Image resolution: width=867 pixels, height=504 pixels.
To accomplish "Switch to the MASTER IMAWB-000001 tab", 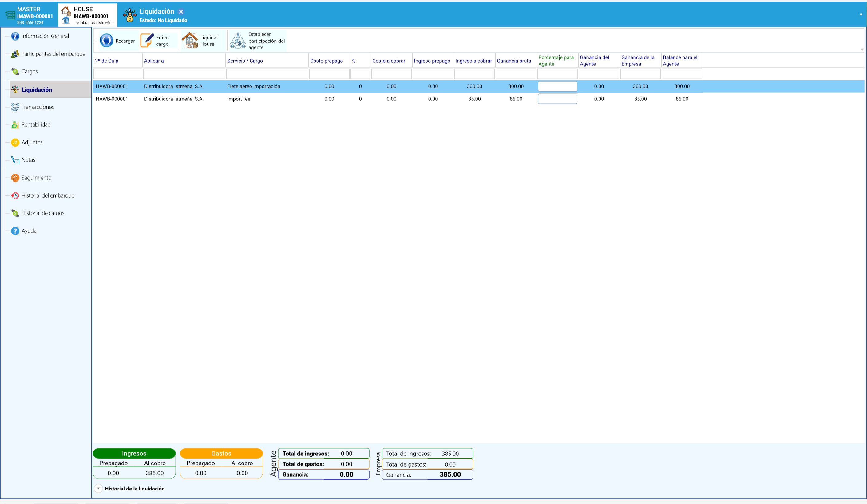I will coord(29,15).
